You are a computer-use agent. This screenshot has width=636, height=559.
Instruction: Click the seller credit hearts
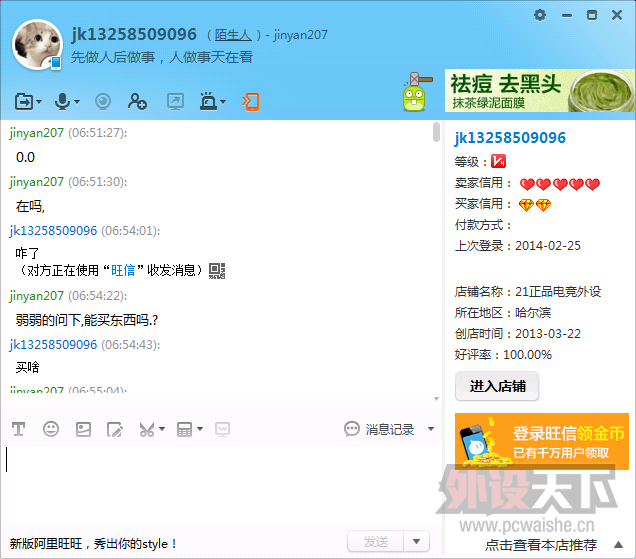560,184
